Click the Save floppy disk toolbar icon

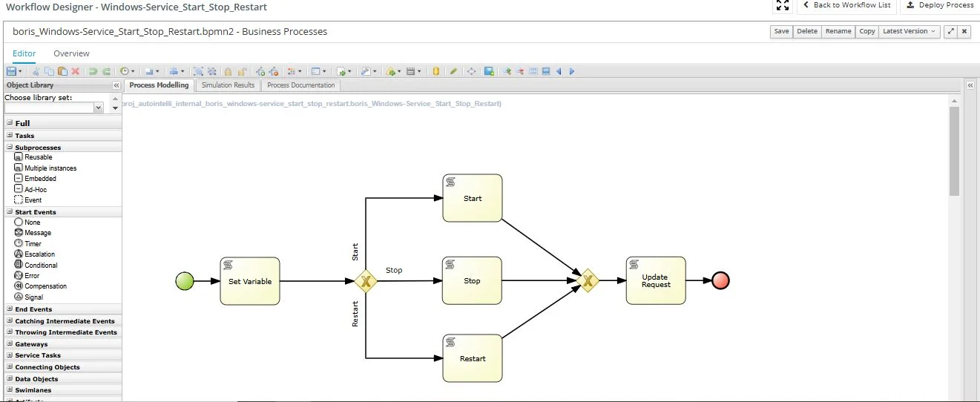click(x=11, y=71)
